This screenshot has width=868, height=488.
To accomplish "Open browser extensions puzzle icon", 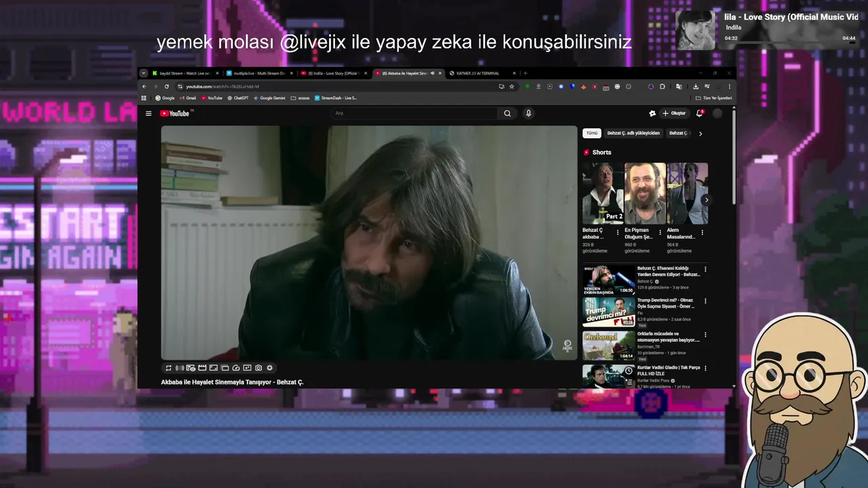I will coord(663,87).
